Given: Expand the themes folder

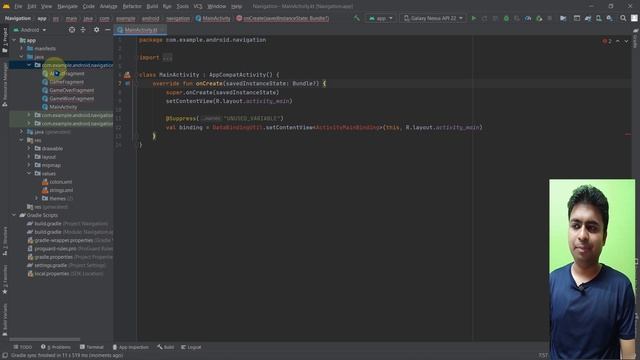Looking at the screenshot, I should point(36,198).
